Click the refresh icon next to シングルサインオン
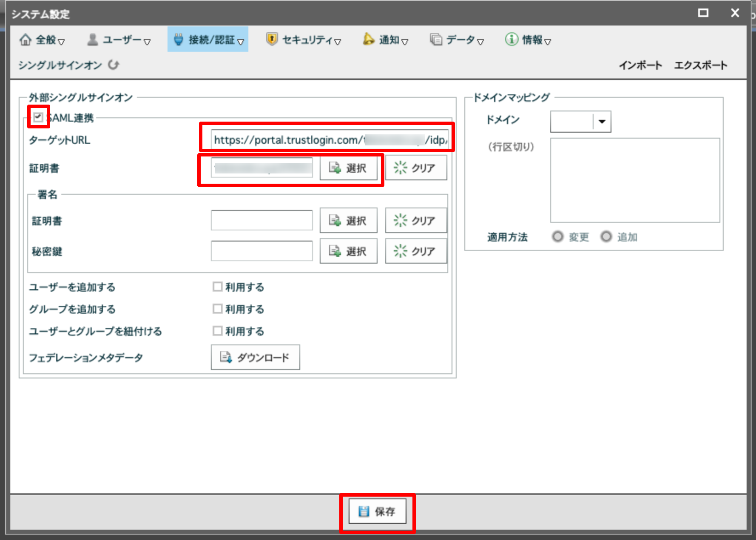The image size is (756, 540). pos(114,65)
